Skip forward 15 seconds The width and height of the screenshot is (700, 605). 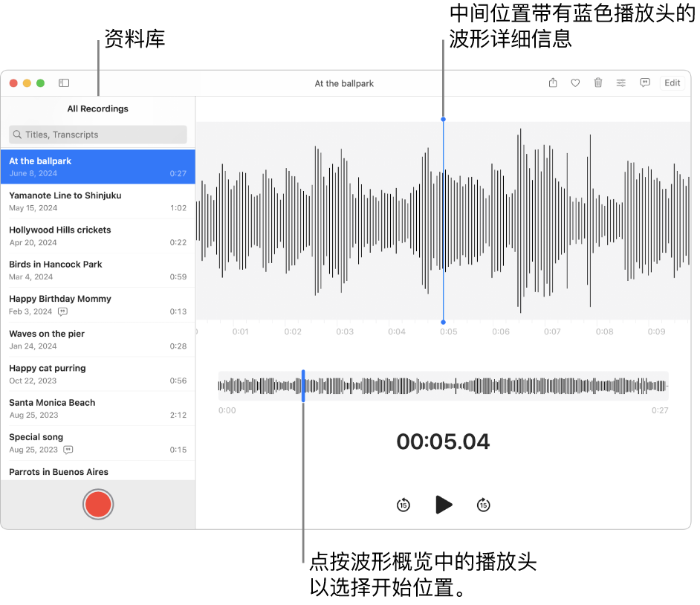tap(483, 505)
